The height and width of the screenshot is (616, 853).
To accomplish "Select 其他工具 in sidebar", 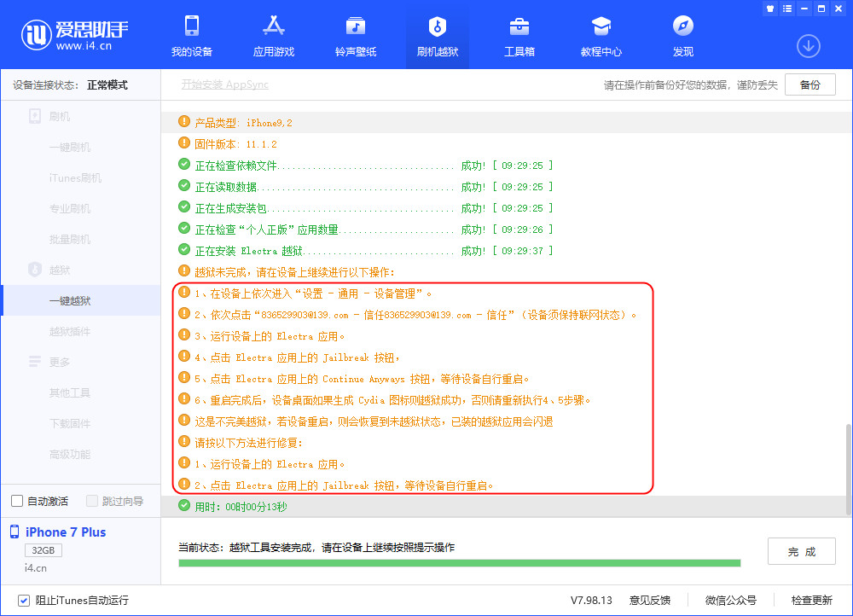I will 70,392.
